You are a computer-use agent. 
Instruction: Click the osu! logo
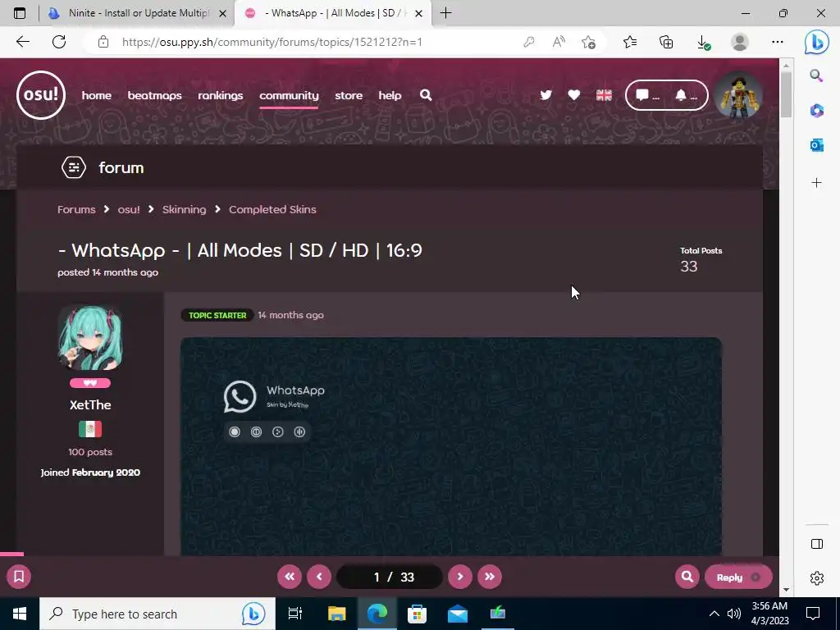[41, 95]
